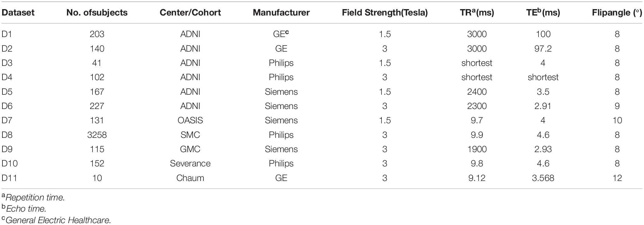Select the TE(ms) column header

(x=543, y=12)
